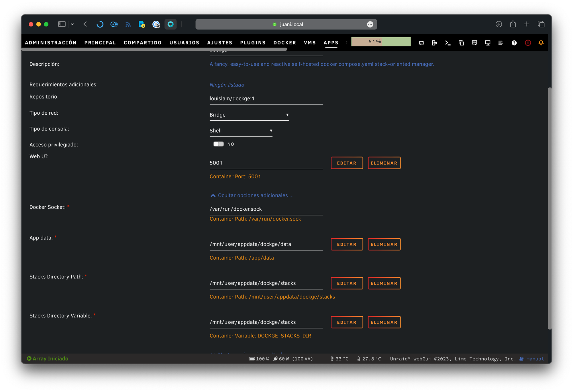Click the Stacks Directory Path field
The height and width of the screenshot is (392, 573).
coord(266,283)
